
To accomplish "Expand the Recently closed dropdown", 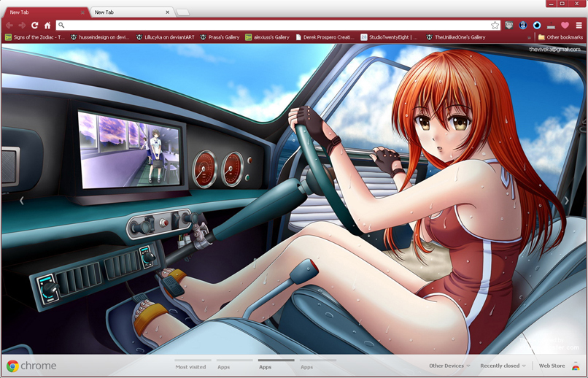I will pos(503,366).
